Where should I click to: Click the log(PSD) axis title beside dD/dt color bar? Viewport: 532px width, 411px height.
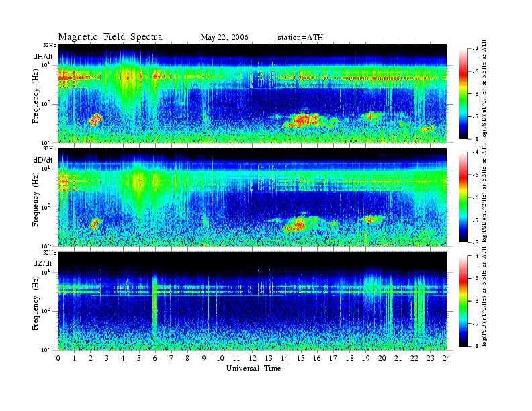pyautogui.click(x=484, y=193)
